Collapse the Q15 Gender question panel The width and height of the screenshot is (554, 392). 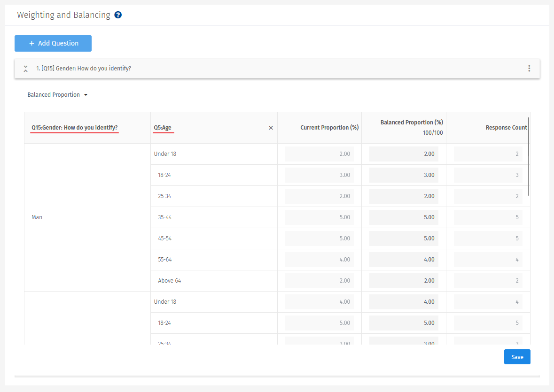point(26,69)
